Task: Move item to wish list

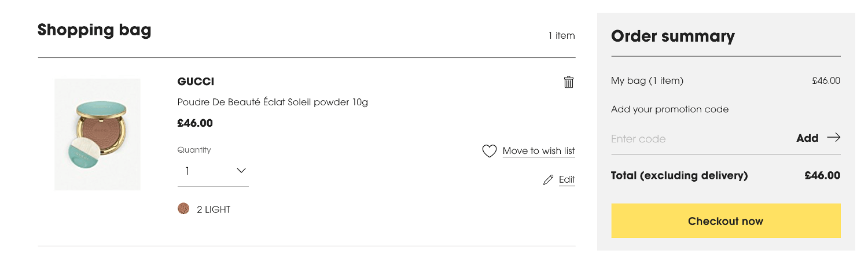Action: click(539, 151)
